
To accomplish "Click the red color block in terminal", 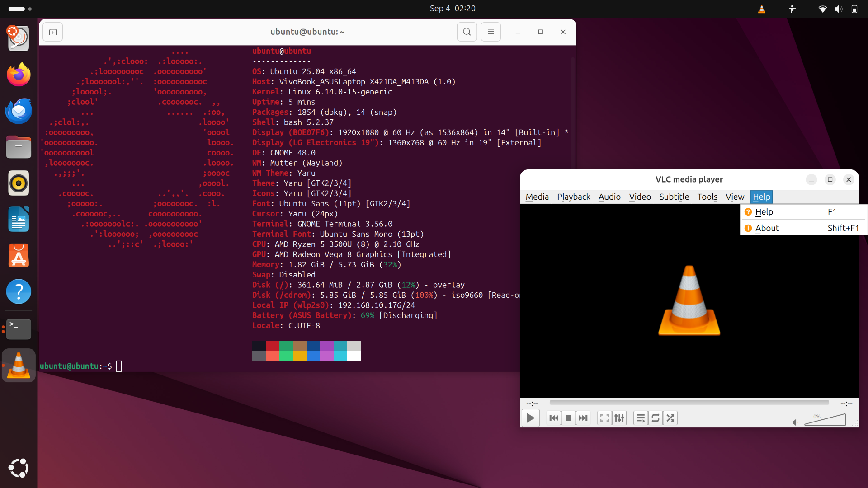I will [273, 346].
